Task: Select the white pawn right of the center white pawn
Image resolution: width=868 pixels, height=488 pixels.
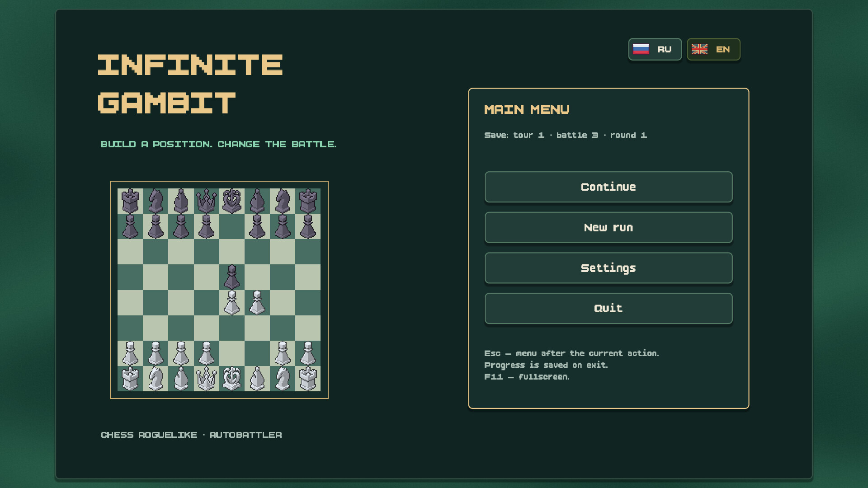Action: [x=257, y=302]
